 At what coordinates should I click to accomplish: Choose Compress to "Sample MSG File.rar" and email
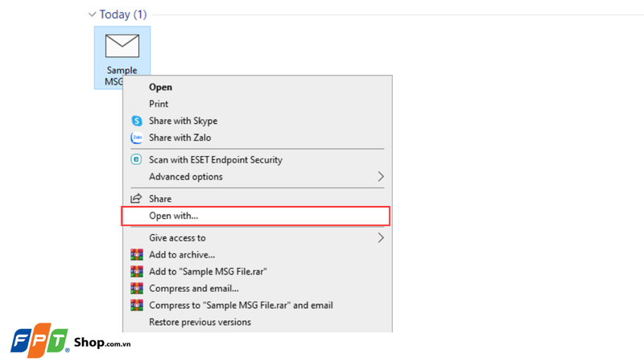(241, 306)
